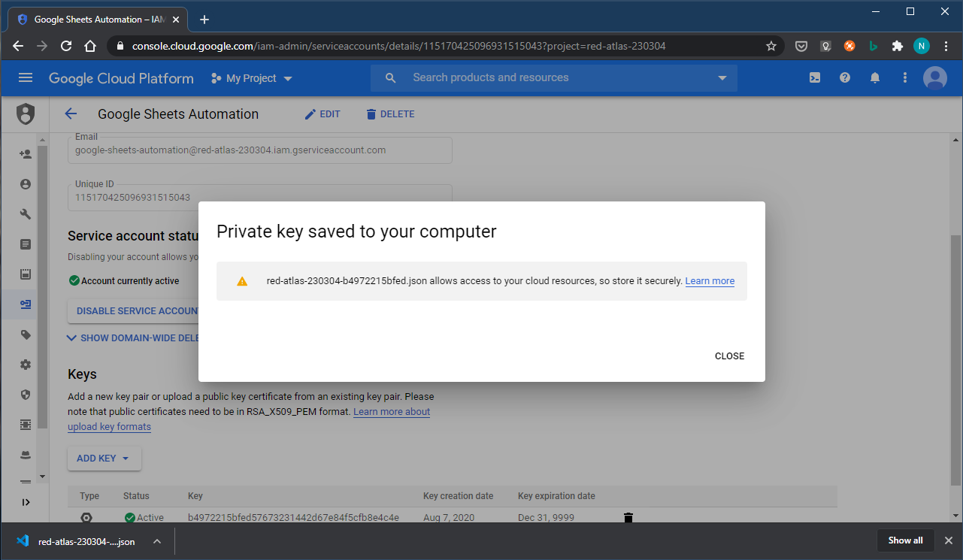
Task: Close the private key saved dialog
Action: click(x=730, y=356)
